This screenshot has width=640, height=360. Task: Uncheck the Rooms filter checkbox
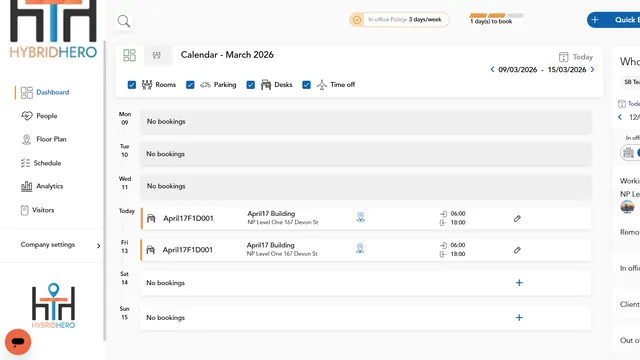[x=132, y=85]
